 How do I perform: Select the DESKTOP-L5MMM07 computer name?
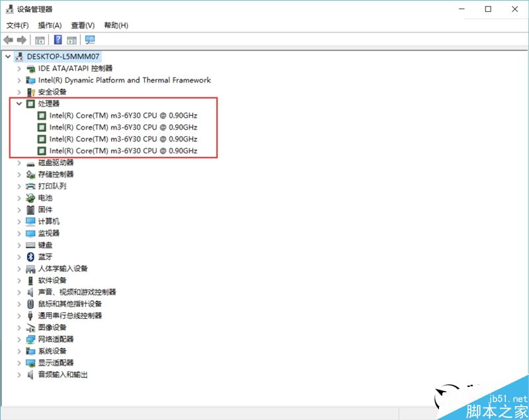(x=63, y=56)
